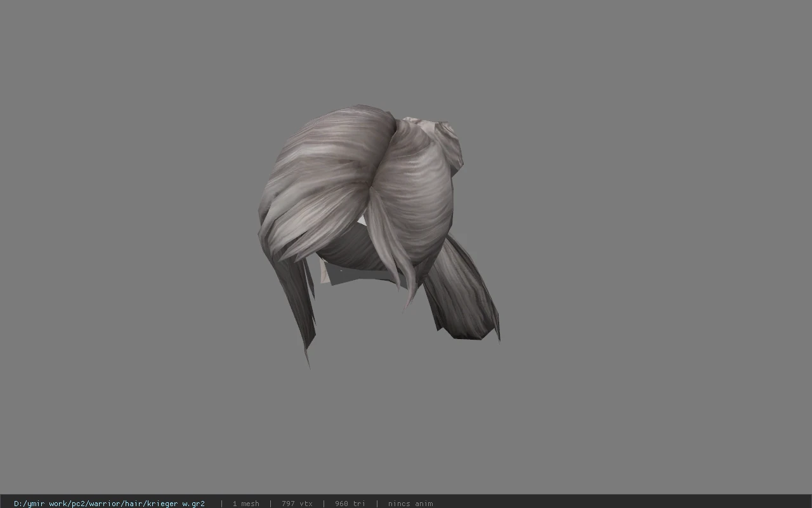Click the '1 mesh' status entry
This screenshot has height=508, width=812.
click(x=246, y=504)
